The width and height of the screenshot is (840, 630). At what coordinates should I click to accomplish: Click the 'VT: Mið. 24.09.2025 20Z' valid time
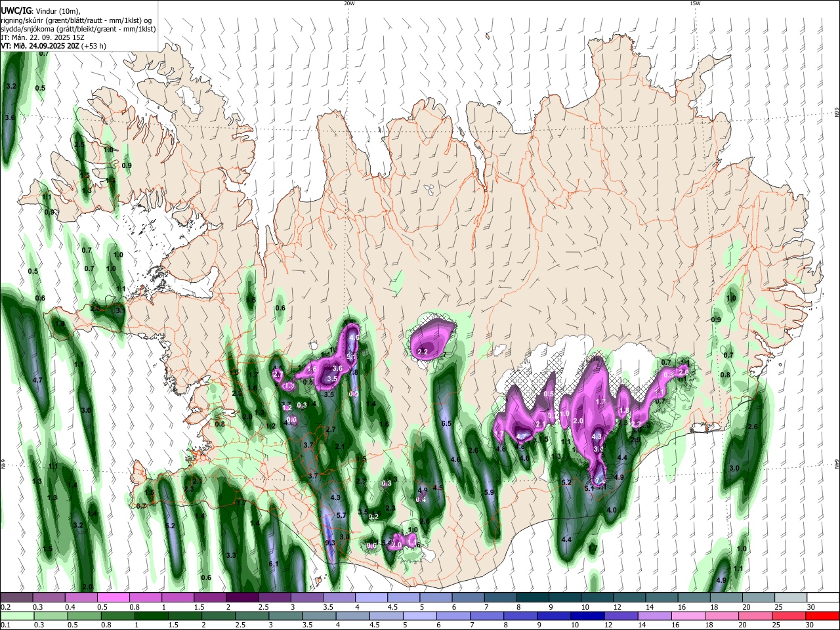(x=40, y=46)
